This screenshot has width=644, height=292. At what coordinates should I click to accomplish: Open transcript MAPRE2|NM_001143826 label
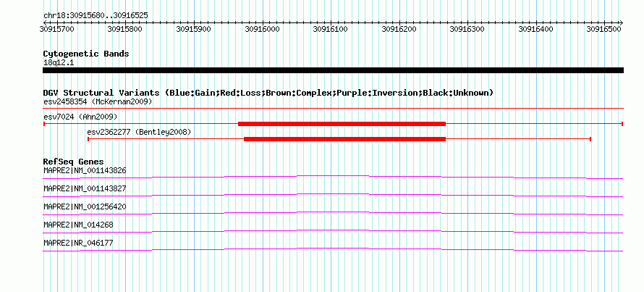[x=85, y=170]
